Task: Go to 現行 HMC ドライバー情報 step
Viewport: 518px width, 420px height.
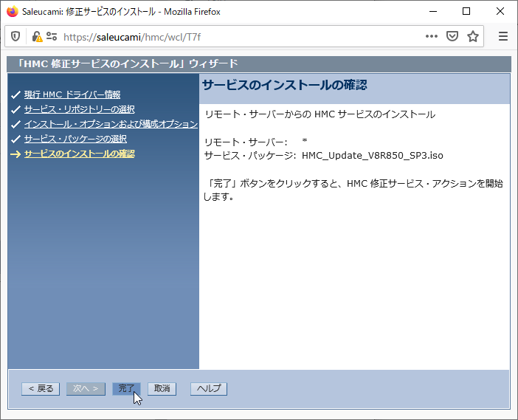Action: coord(72,94)
